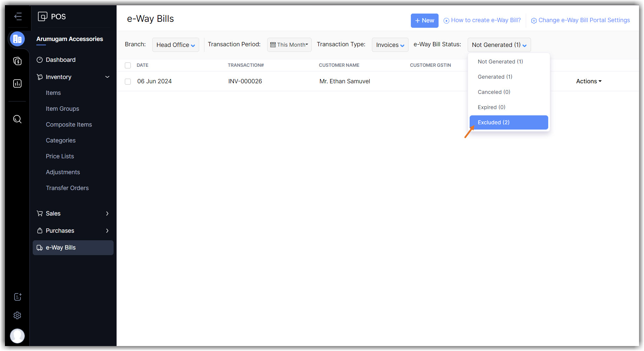The width and height of the screenshot is (644, 351).
Task: Tick the select-all checkbox in table header
Action: [128, 65]
